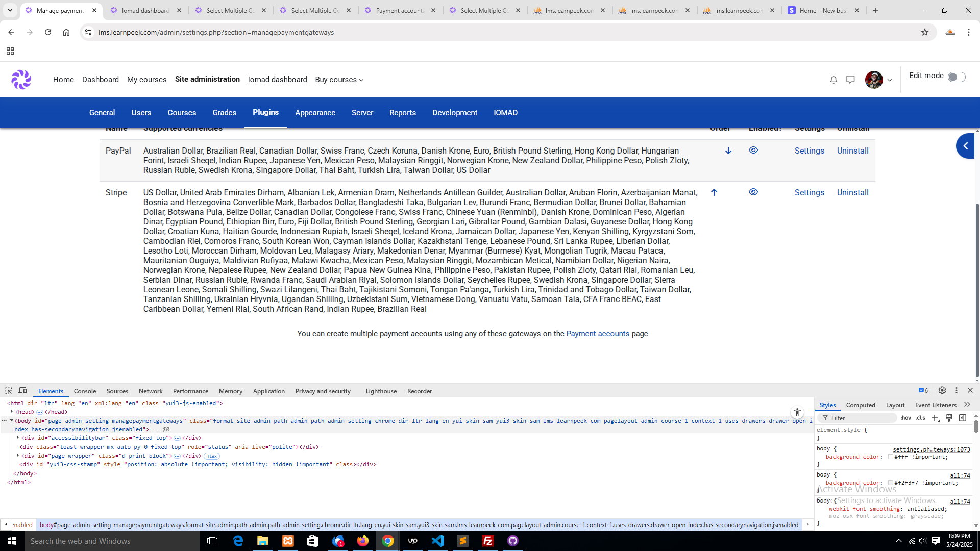
Task: Reload the page
Action: tap(48, 32)
